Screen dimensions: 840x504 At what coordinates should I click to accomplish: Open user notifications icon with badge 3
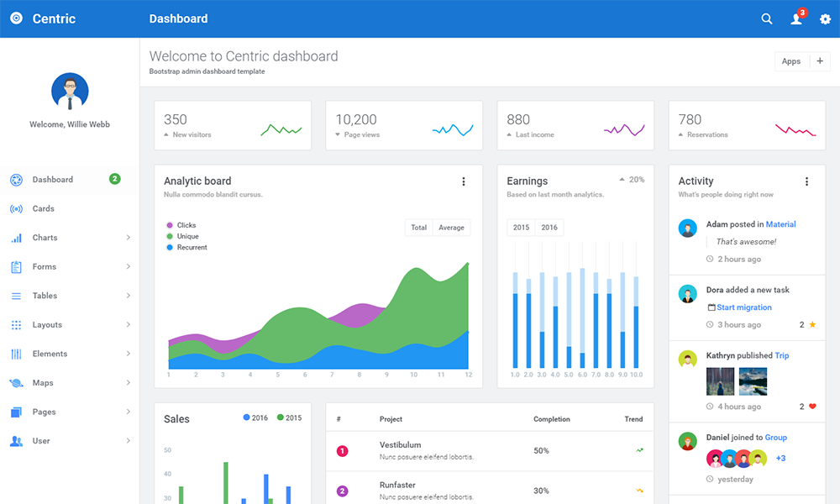coord(796,19)
